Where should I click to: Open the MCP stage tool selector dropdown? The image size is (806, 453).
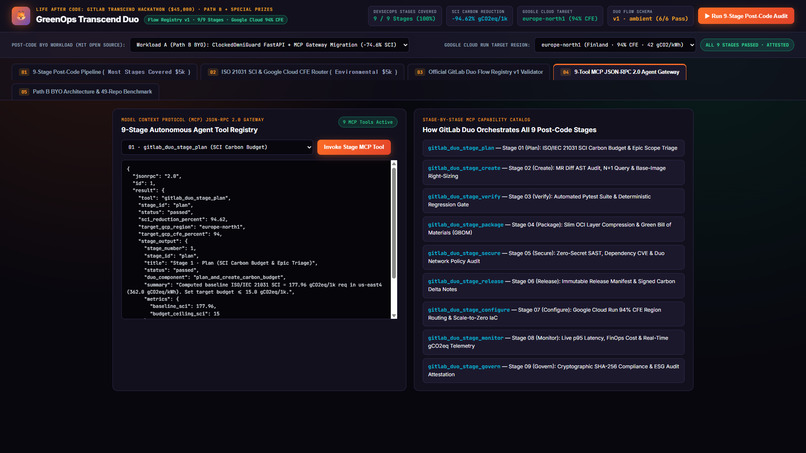coord(217,147)
